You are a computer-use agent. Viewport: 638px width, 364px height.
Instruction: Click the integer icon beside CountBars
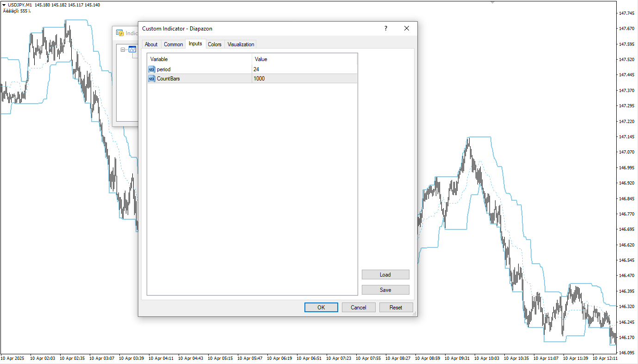pos(152,79)
